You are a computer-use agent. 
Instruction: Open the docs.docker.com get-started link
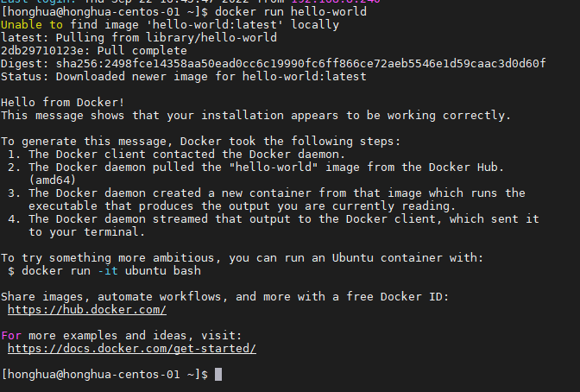pyautogui.click(x=131, y=348)
